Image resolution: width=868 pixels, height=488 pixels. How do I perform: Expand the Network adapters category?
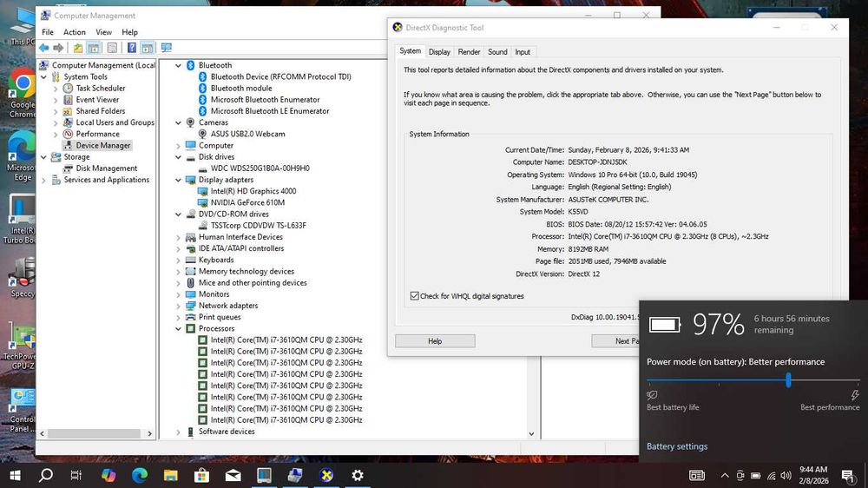[178, 306]
